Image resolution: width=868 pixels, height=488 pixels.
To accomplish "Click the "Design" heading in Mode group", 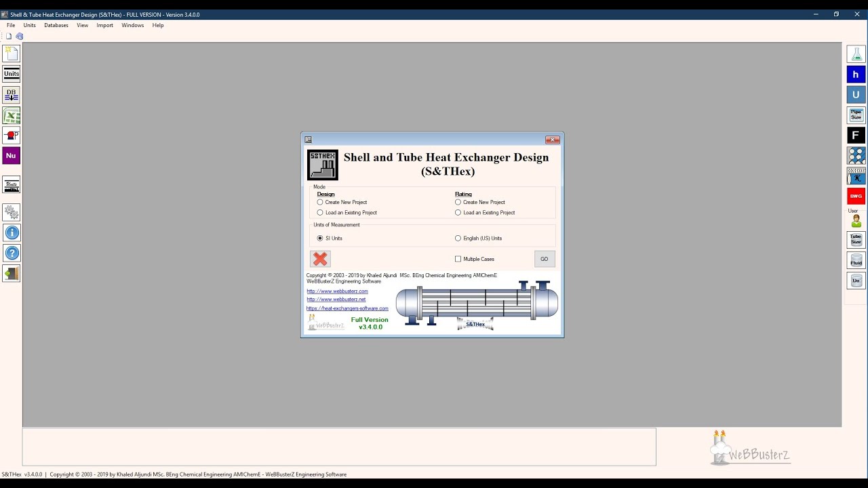I will coord(325,195).
